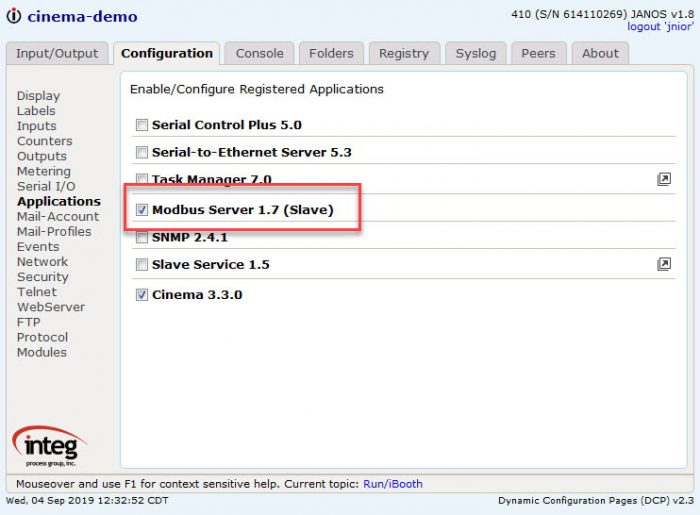The width and height of the screenshot is (700, 515).
Task: Open external link icon for Slave Service 1.5
Action: (663, 264)
